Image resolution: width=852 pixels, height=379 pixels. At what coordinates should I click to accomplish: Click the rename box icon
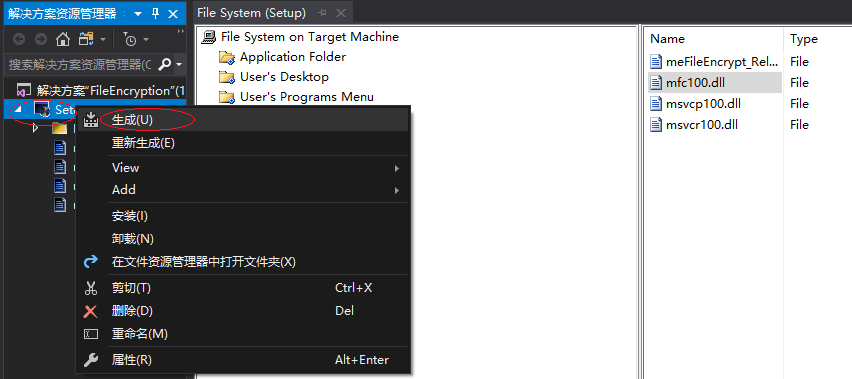pos(90,334)
